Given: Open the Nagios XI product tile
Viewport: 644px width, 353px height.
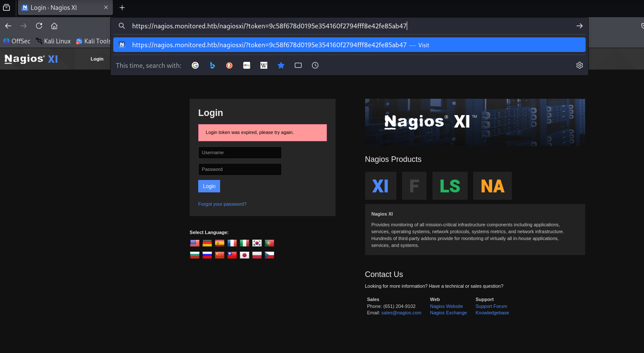Looking at the screenshot, I should pyautogui.click(x=381, y=186).
